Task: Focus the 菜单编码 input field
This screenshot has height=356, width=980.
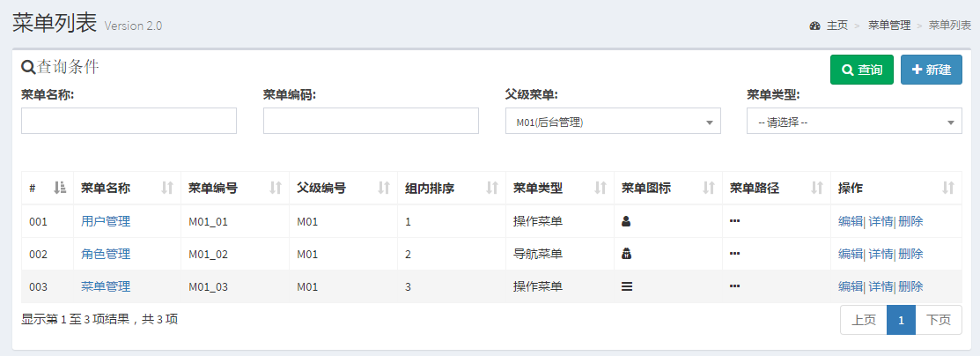Action: [x=371, y=121]
